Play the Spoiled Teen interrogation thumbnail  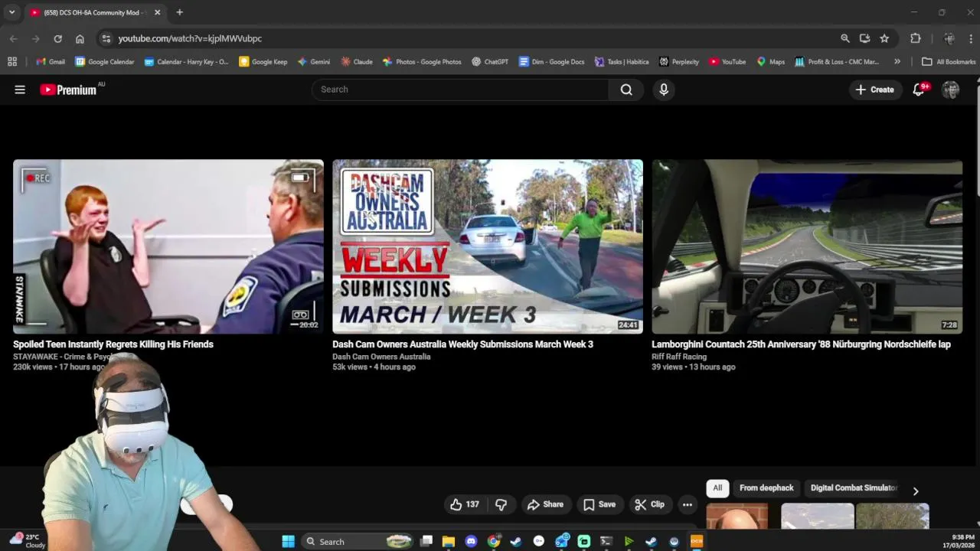(168, 246)
